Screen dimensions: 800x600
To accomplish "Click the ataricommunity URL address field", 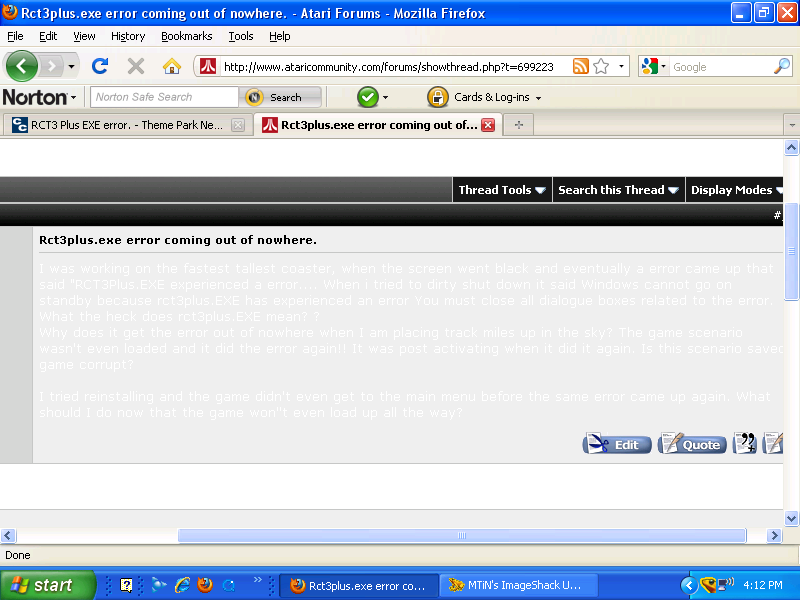I will click(388, 67).
